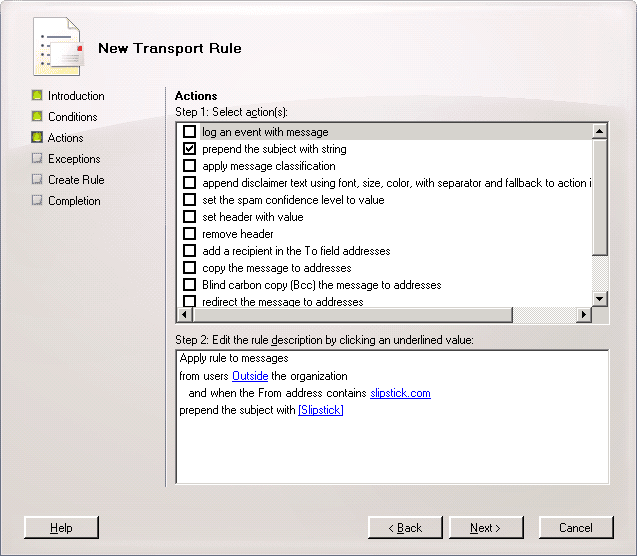Enable 'set the spam confidence level' checkbox

tap(189, 200)
